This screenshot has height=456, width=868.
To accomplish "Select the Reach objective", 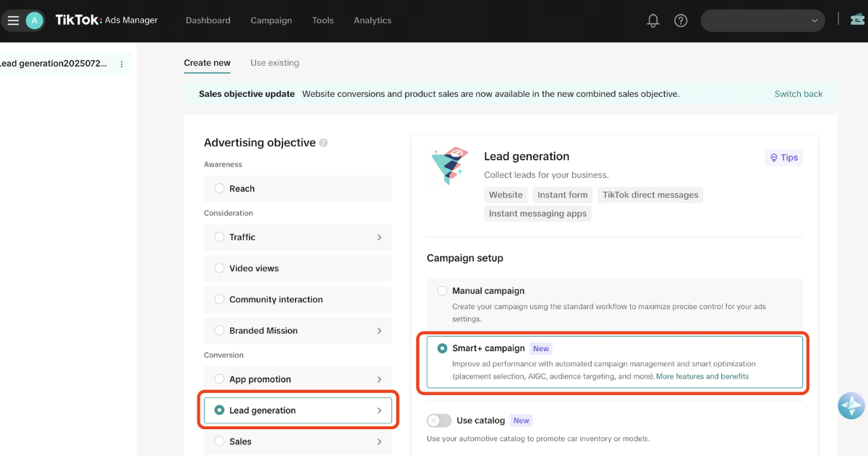I will [x=298, y=188].
